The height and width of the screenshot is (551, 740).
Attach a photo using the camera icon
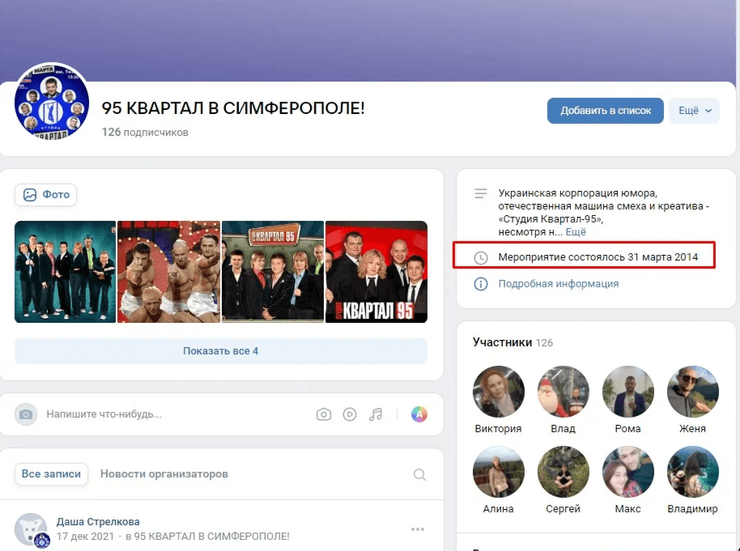(x=323, y=414)
